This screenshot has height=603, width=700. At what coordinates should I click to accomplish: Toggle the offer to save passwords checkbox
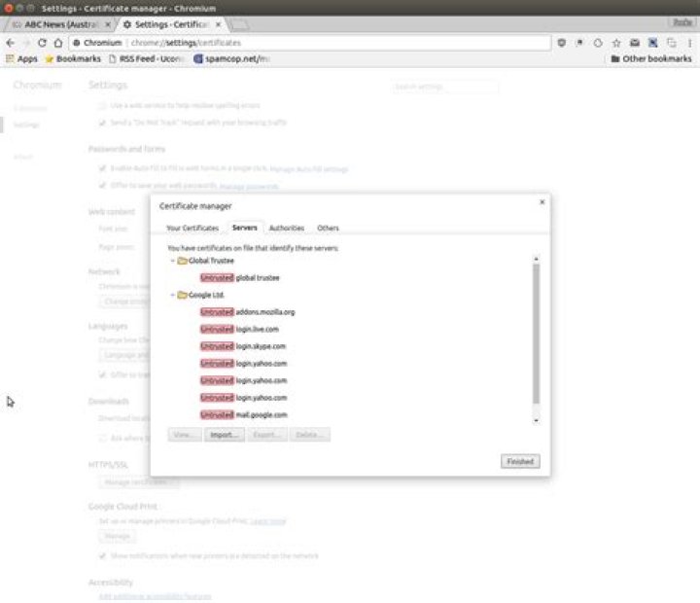tap(102, 186)
